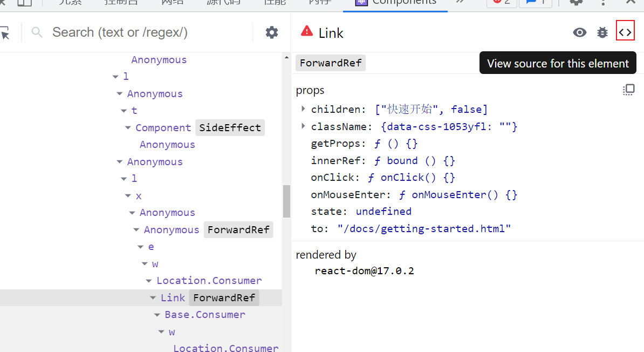This screenshot has width=644, height=352.
Task: Click the Link component title in inspector
Action: point(331,33)
